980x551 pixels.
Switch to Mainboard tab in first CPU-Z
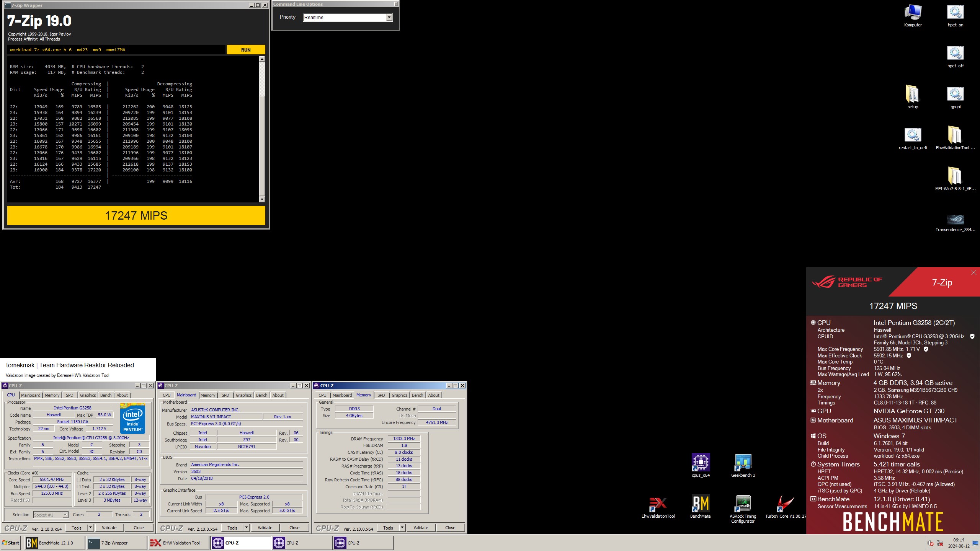31,395
